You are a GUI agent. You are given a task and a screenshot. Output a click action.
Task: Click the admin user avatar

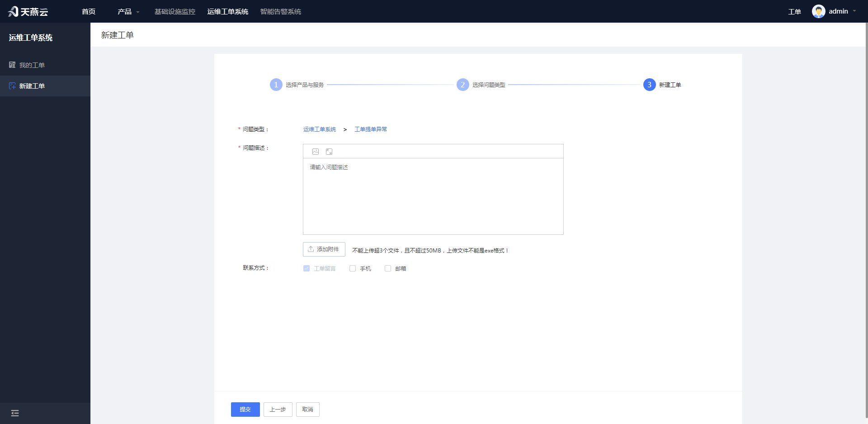pos(818,11)
